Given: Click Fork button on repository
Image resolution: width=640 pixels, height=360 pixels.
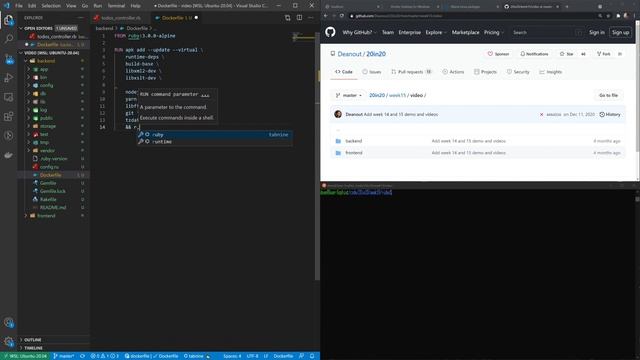Looking at the screenshot, I should point(603,54).
